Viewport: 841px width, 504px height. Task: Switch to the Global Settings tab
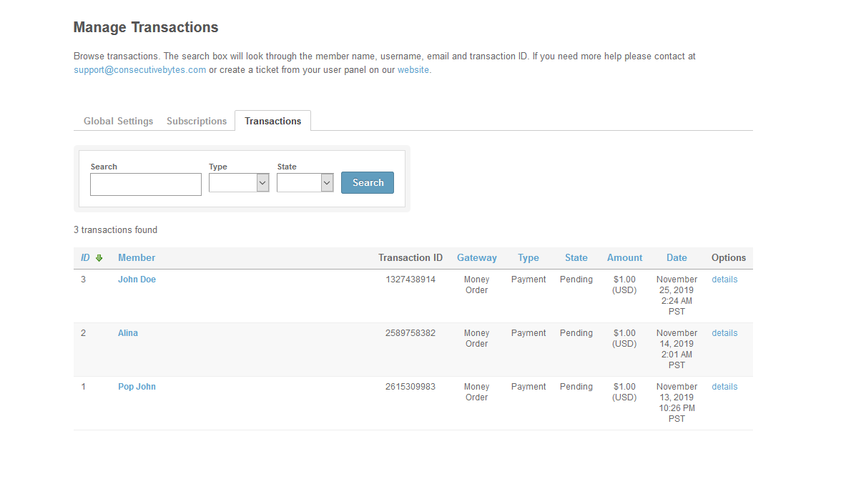coord(118,121)
